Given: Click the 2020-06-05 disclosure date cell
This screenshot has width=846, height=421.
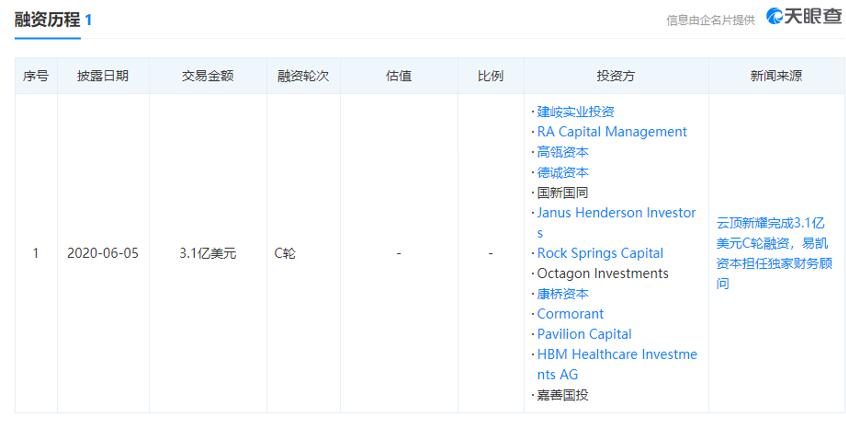Looking at the screenshot, I should click(103, 253).
